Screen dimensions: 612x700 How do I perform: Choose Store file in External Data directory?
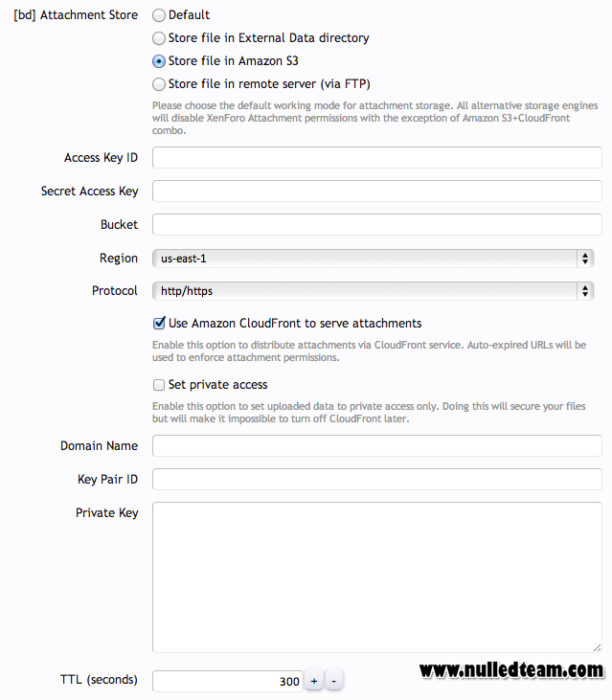(158, 38)
